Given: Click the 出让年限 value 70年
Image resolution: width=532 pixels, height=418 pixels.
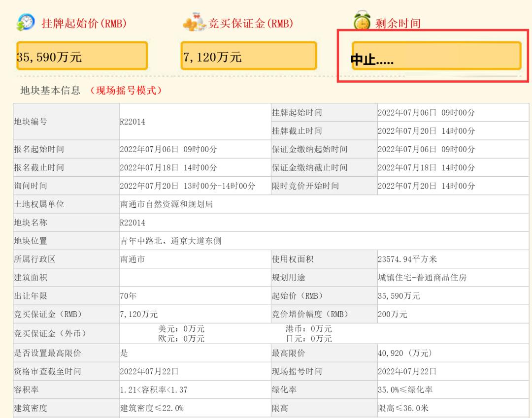Looking at the screenshot, I should [128, 296].
